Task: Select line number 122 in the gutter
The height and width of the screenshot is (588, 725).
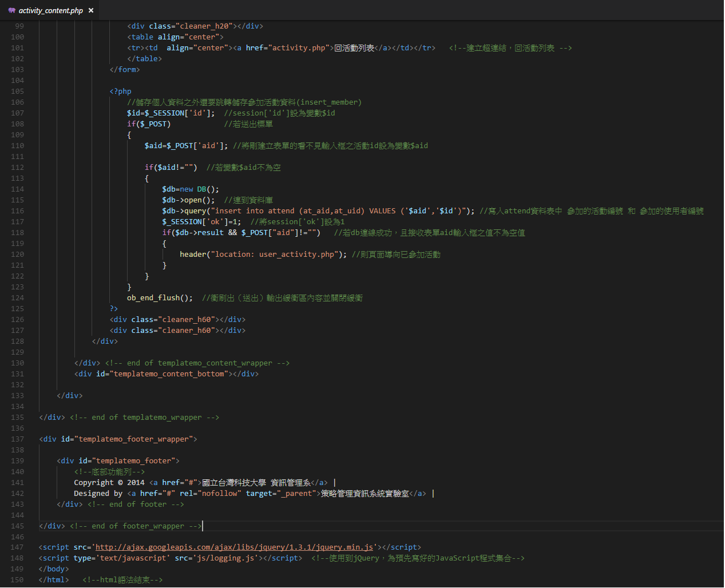Action: (x=18, y=276)
